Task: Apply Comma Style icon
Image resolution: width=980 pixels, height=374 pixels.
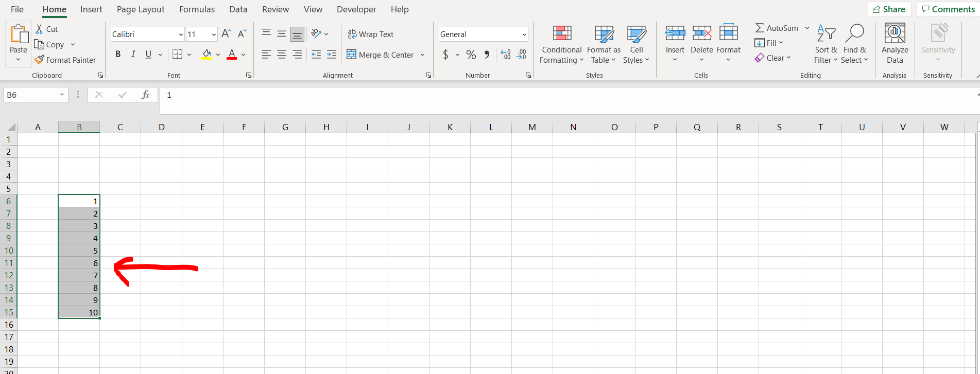Action: pos(487,54)
